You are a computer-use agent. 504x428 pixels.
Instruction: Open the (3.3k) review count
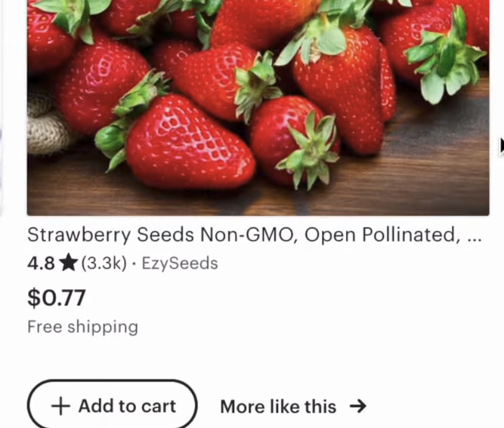[103, 263]
